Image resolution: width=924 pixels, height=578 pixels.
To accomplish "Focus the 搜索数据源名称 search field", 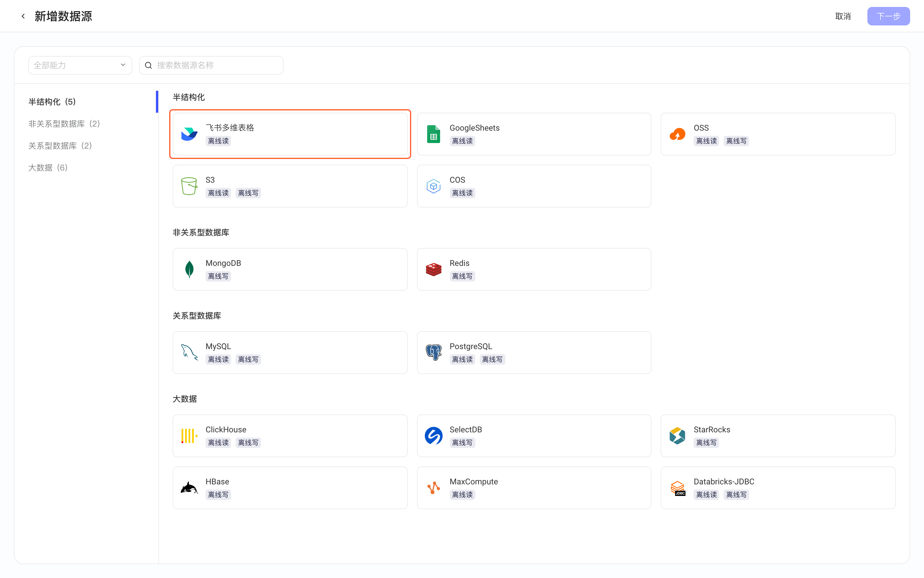I will click(211, 65).
